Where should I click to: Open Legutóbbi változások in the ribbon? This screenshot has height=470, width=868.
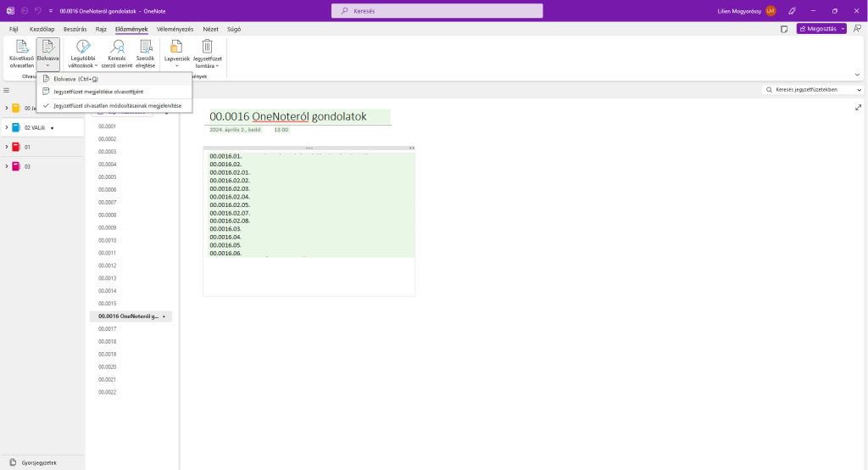(83, 54)
